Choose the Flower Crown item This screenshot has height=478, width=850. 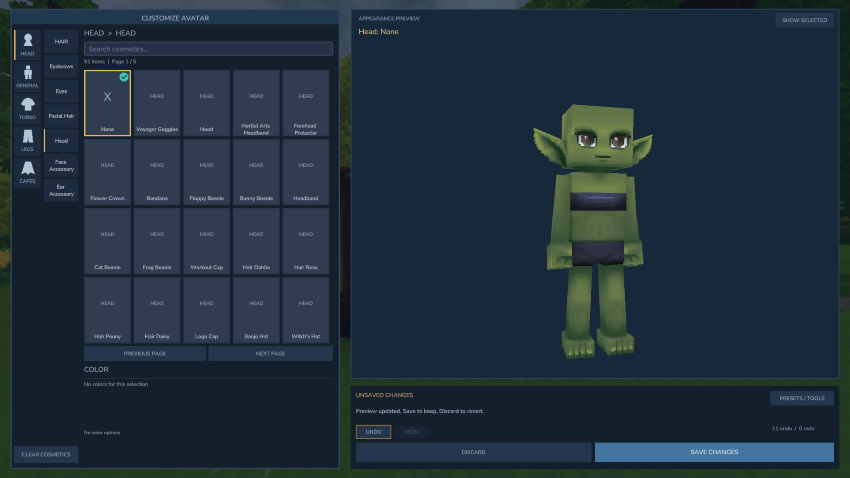point(107,172)
